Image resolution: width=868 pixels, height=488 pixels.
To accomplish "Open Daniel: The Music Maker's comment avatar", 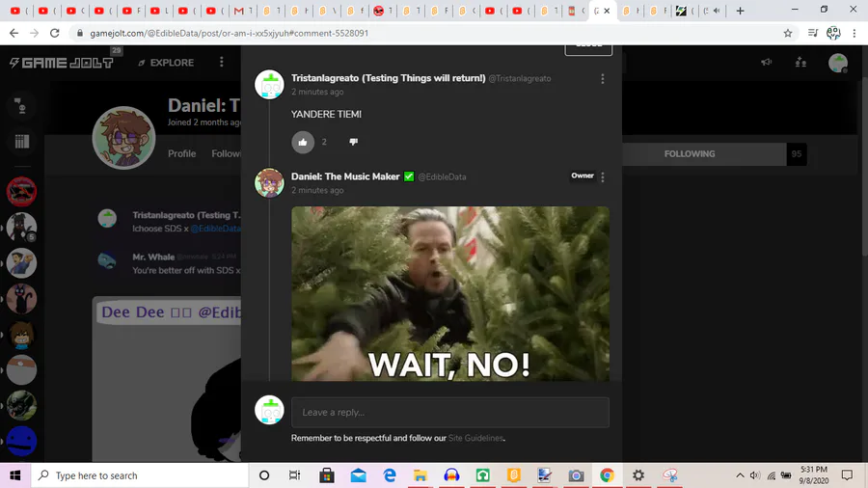I will 269,182.
